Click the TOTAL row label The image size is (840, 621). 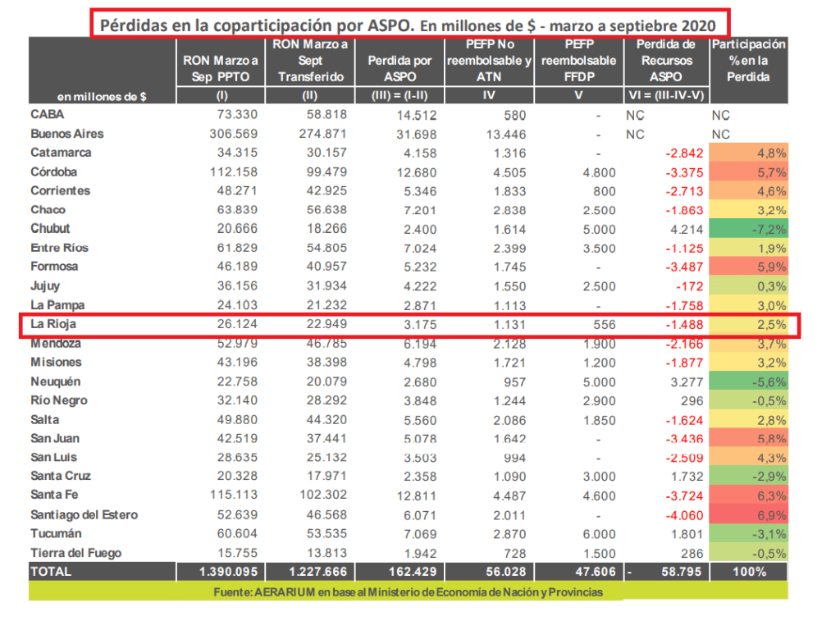(50, 572)
